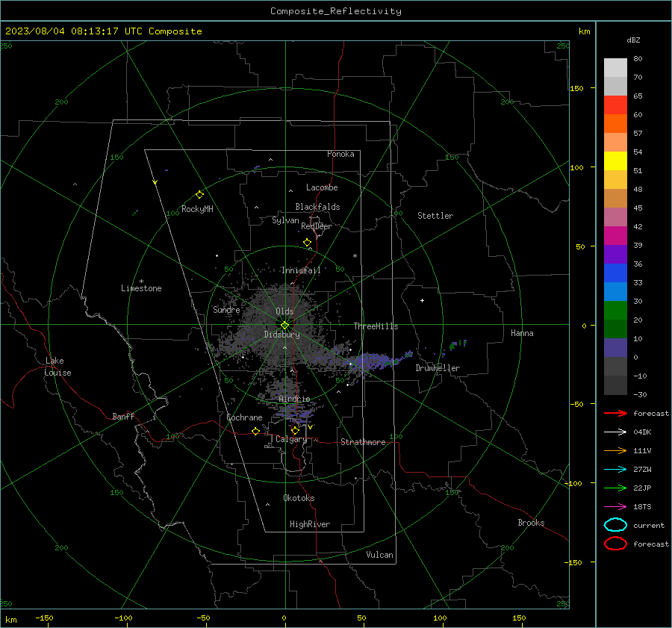Image resolution: width=672 pixels, height=628 pixels.
Task: Click the RedDeer city label
Action: point(317,226)
